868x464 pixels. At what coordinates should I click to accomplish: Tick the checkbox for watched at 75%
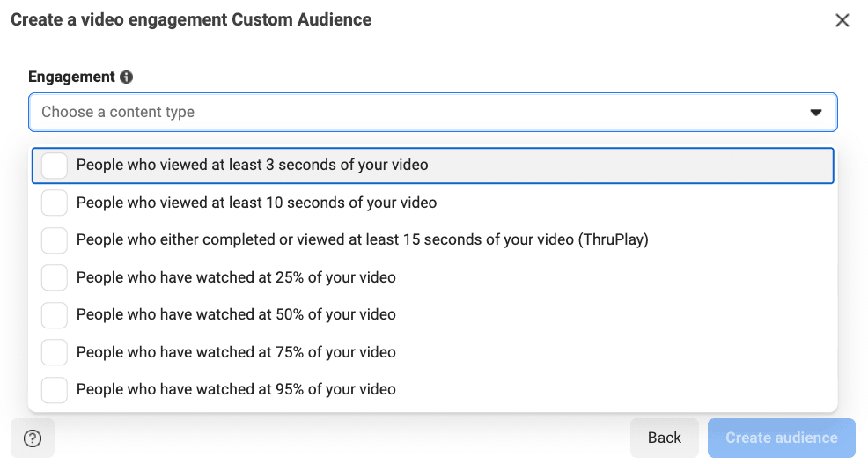click(55, 352)
